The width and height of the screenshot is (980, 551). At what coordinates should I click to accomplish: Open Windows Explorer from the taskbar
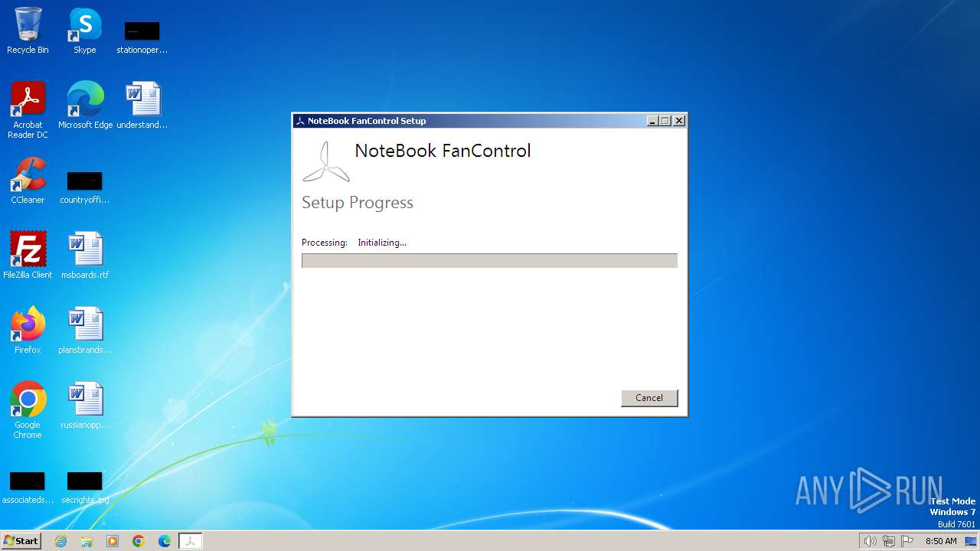(x=87, y=541)
